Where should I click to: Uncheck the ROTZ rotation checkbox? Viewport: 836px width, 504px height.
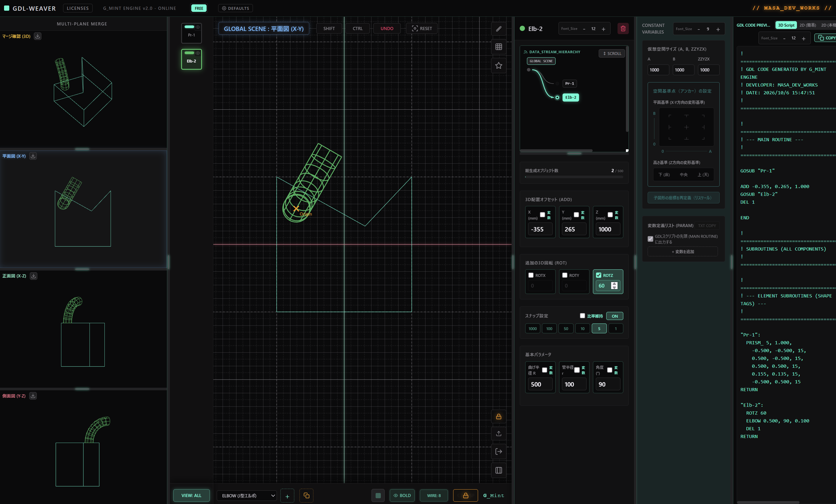[598, 275]
